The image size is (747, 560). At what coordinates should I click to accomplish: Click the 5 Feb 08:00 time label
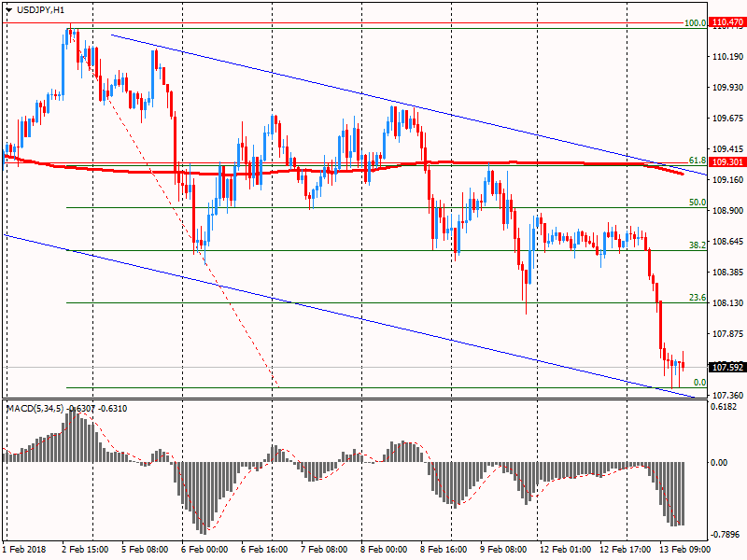[x=145, y=549]
